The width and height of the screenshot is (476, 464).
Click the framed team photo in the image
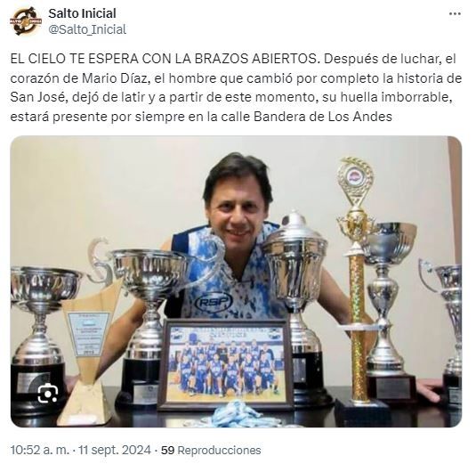click(x=226, y=364)
